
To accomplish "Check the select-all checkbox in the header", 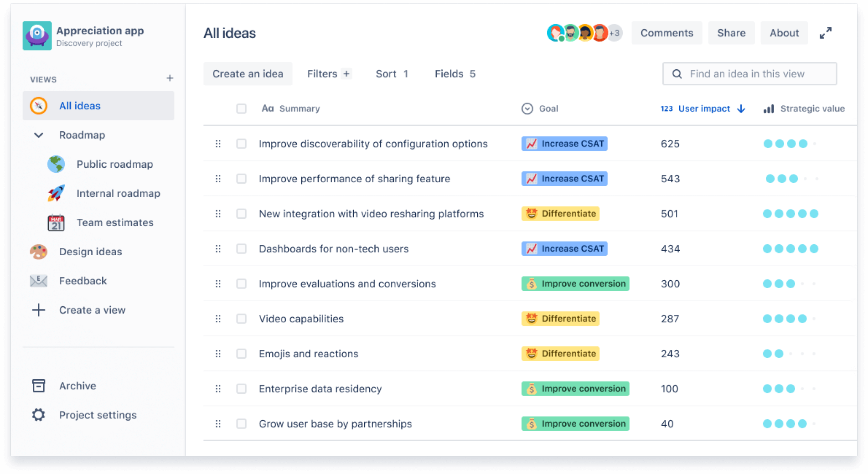I will [x=241, y=108].
